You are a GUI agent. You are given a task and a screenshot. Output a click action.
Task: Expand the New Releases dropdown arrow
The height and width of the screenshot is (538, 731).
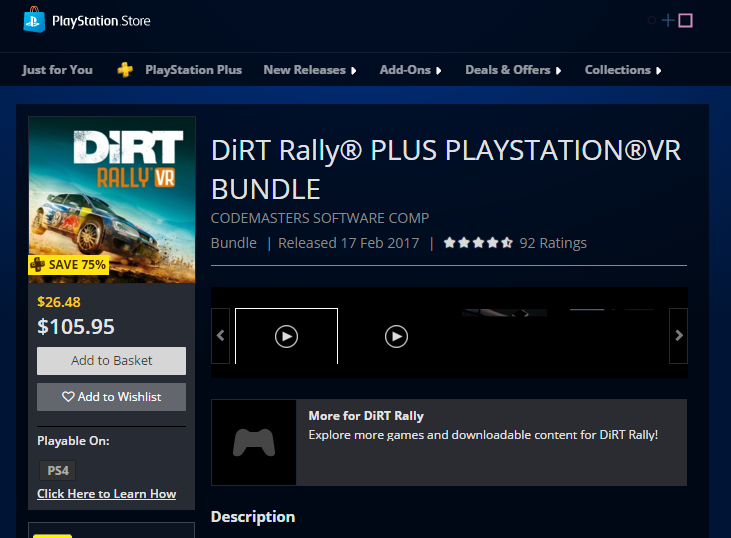(x=353, y=70)
